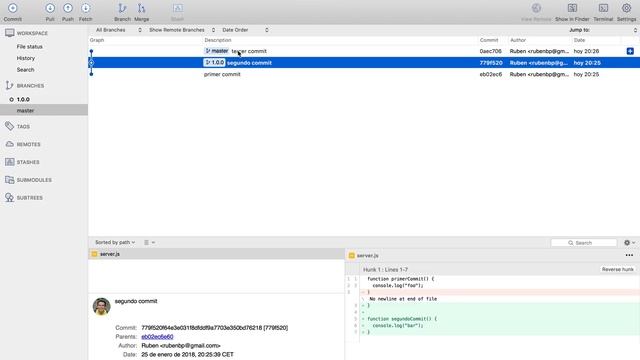Click the Remotes cloud icon

tap(10, 144)
